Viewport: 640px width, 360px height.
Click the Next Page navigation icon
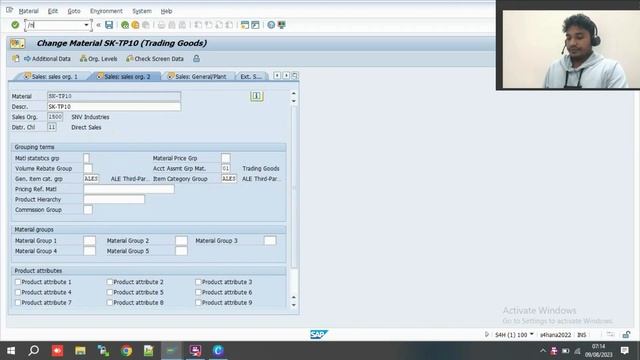pos(219,25)
